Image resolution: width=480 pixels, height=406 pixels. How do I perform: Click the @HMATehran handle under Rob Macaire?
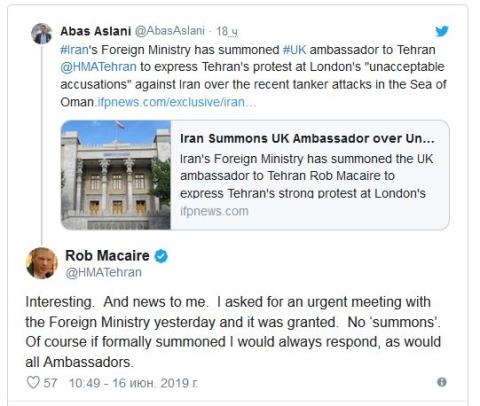(x=104, y=272)
